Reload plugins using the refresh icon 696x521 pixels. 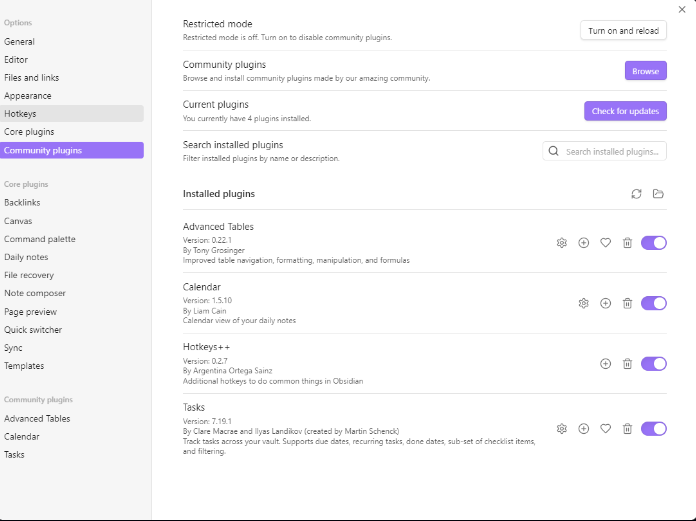pyautogui.click(x=636, y=194)
